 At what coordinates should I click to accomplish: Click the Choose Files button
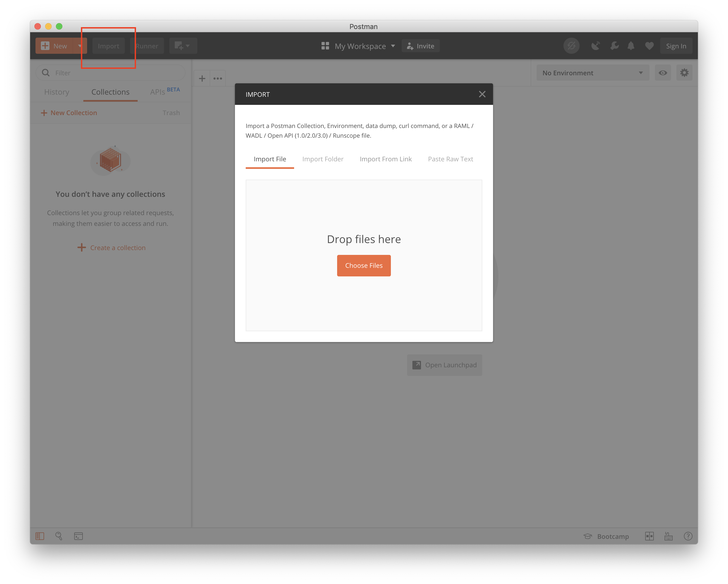pyautogui.click(x=364, y=265)
